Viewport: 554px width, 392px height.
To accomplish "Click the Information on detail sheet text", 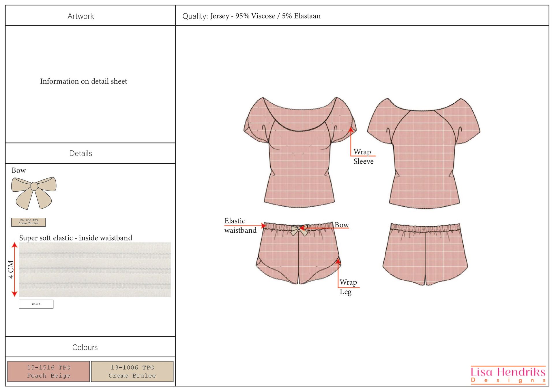I will [84, 81].
